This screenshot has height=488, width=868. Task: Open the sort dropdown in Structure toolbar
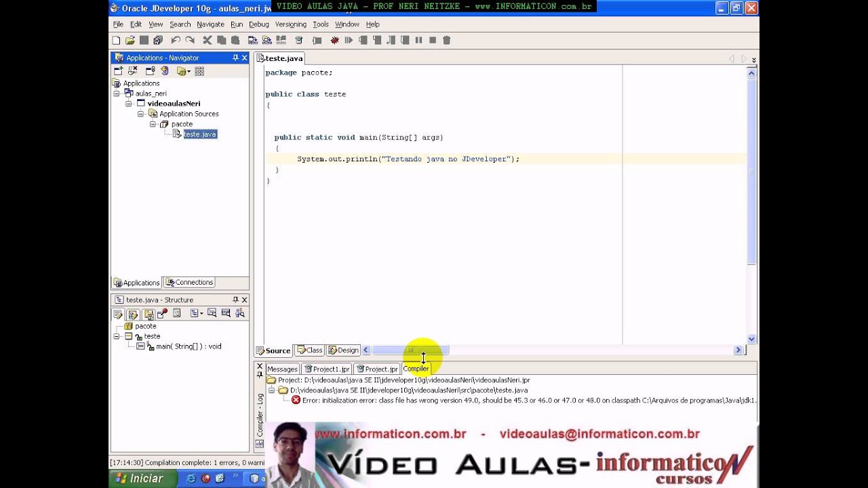197,314
